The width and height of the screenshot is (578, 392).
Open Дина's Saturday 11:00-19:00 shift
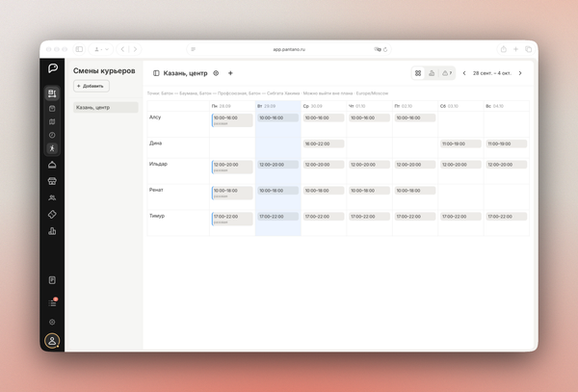click(x=460, y=144)
